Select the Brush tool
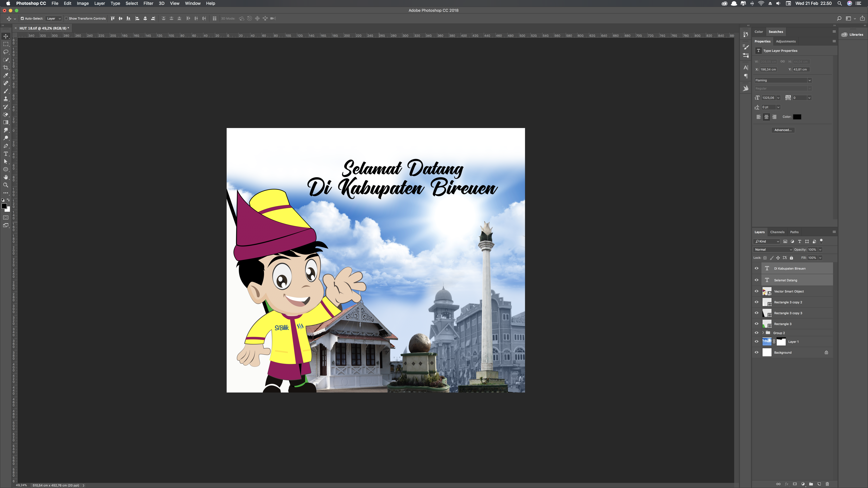868x488 pixels. pyautogui.click(x=6, y=91)
